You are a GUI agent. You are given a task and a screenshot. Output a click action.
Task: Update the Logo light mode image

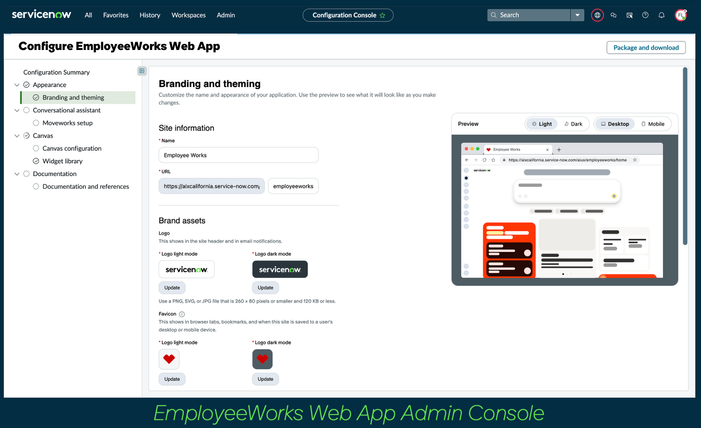(172, 288)
